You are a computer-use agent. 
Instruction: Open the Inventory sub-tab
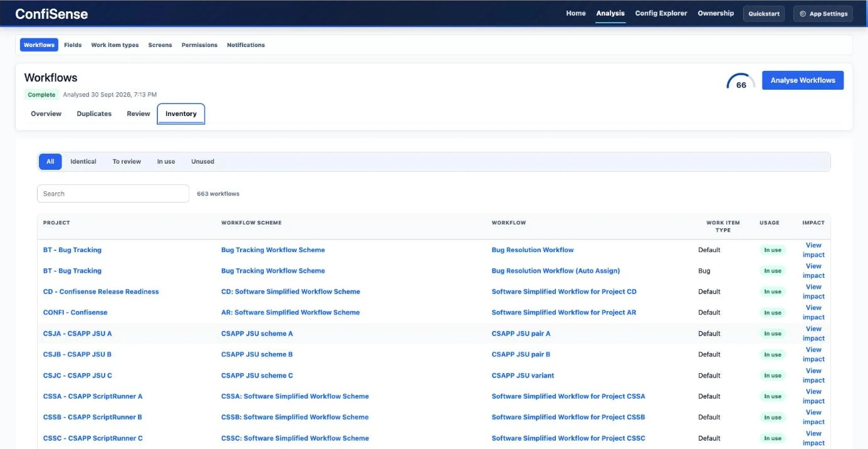[x=181, y=114]
